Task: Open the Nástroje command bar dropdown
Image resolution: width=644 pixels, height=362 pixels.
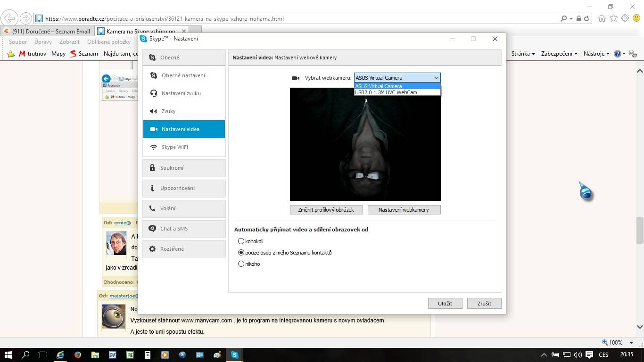Action: (x=596, y=54)
